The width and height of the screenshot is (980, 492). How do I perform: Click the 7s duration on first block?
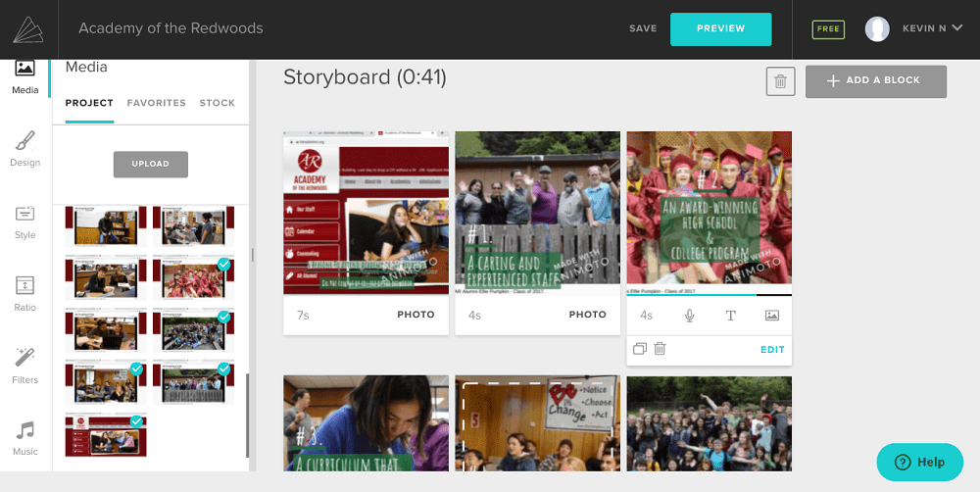(303, 315)
